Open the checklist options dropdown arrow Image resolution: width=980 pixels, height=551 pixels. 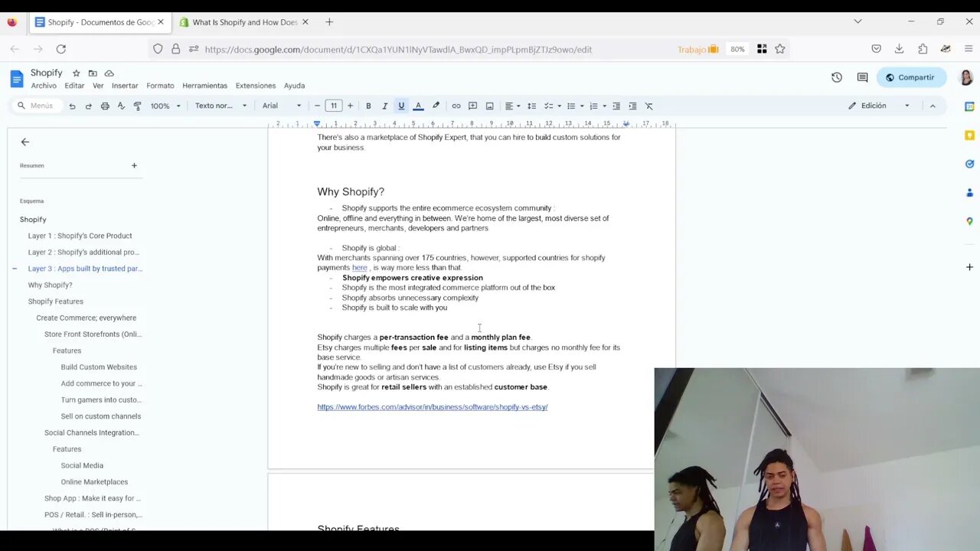(x=560, y=106)
